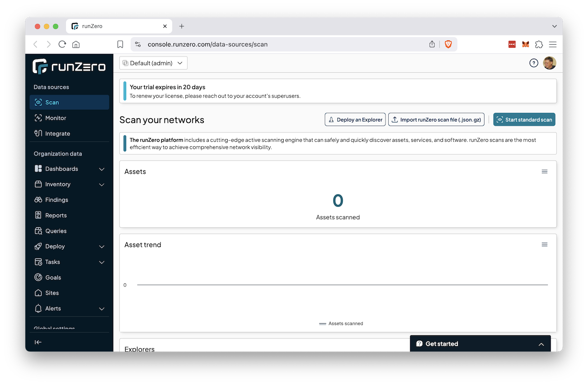Open the Goals page
The image size is (588, 385).
click(69, 277)
